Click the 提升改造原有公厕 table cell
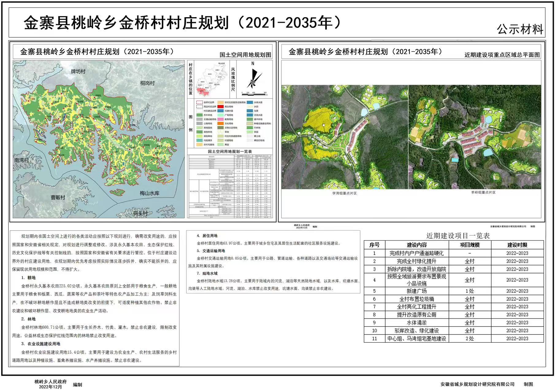555x392 pixels. coord(417,315)
